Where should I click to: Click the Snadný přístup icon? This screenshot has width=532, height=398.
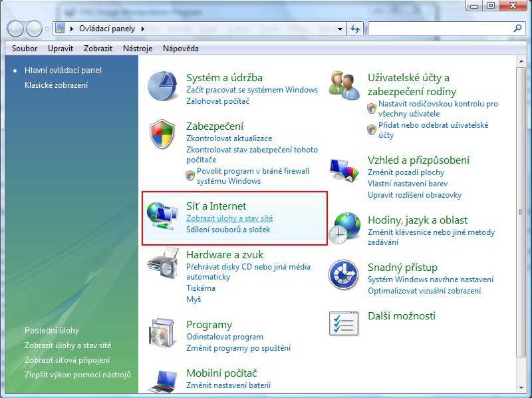coord(343,275)
